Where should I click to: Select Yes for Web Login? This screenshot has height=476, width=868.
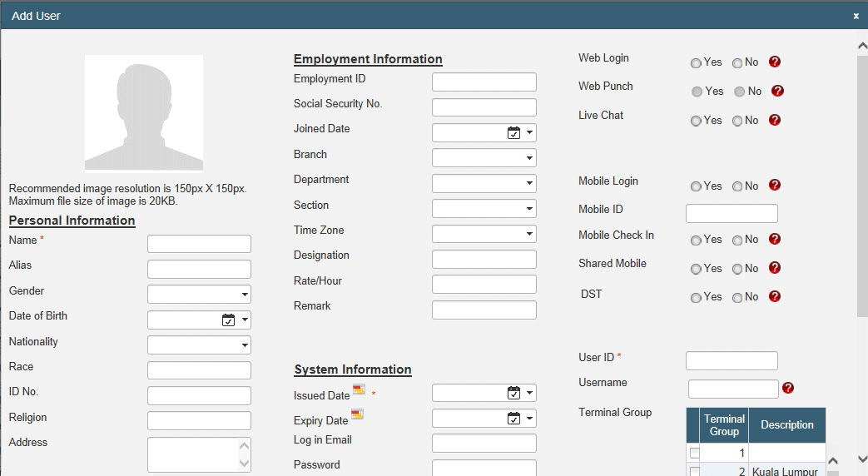click(x=696, y=63)
